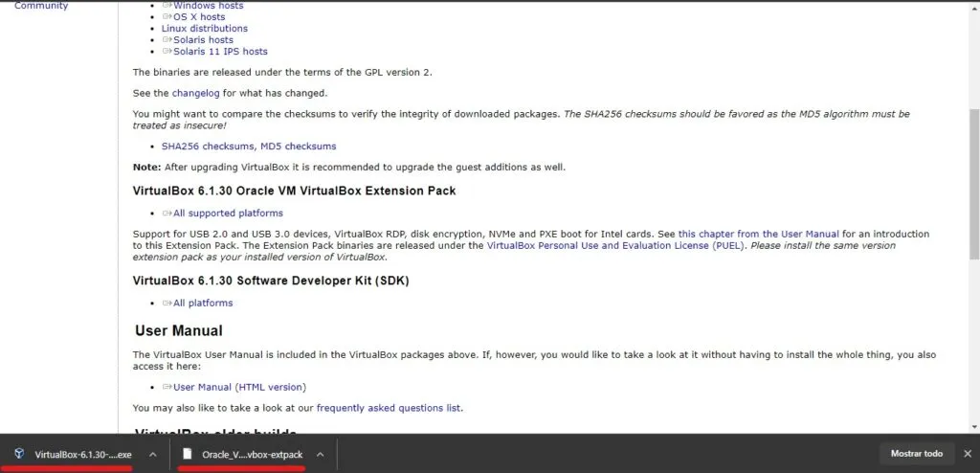Open the SHA256 checksums link
The height and width of the screenshot is (473, 980).
tap(208, 146)
